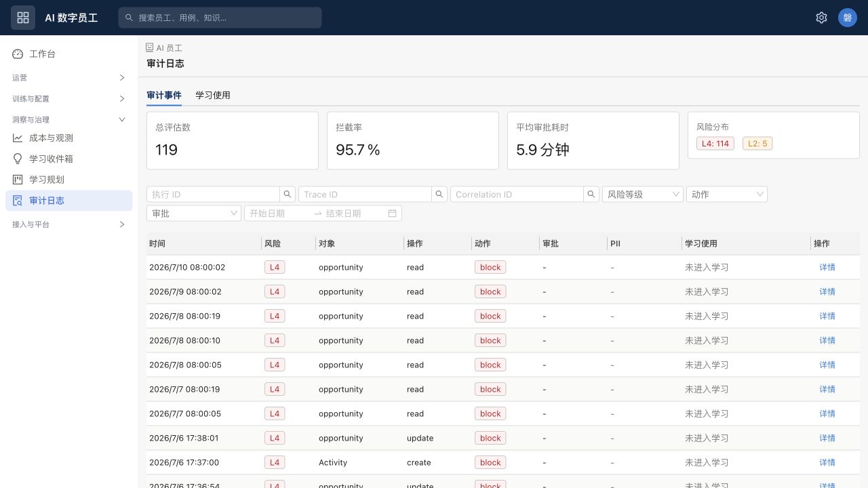The height and width of the screenshot is (488, 868).
Task: Click search icon beside 执行 ID field
Action: (288, 195)
